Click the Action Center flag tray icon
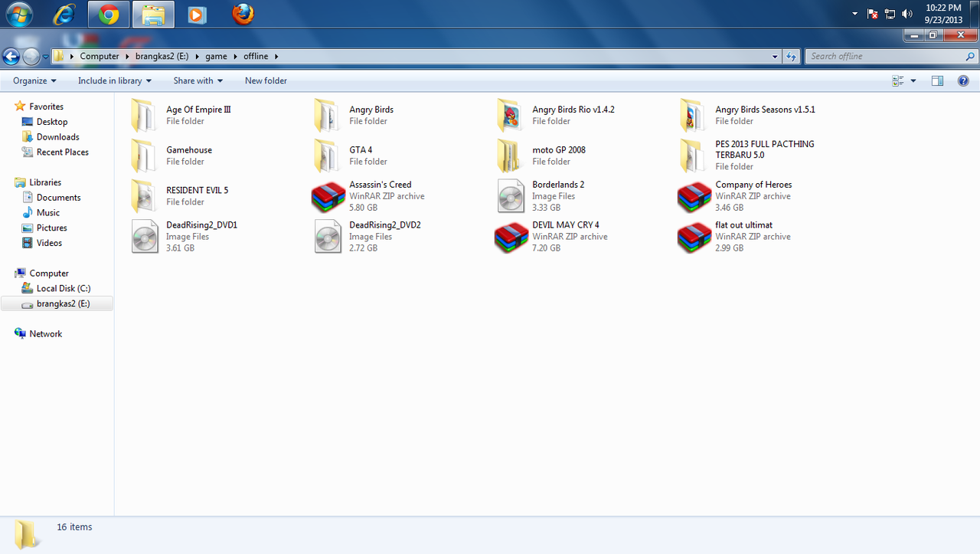 (x=873, y=14)
